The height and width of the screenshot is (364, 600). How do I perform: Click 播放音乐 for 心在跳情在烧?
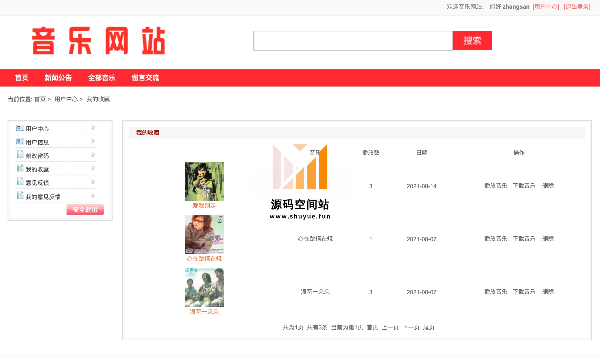[495, 239]
